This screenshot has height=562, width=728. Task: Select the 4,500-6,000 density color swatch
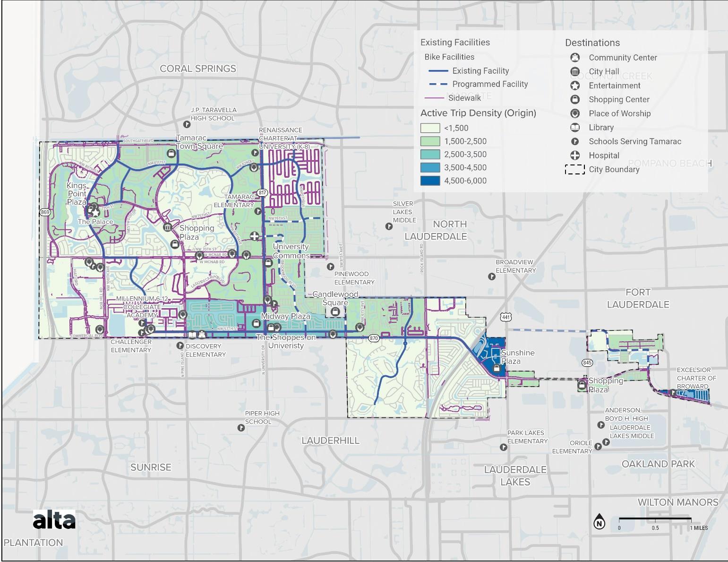[x=430, y=181]
